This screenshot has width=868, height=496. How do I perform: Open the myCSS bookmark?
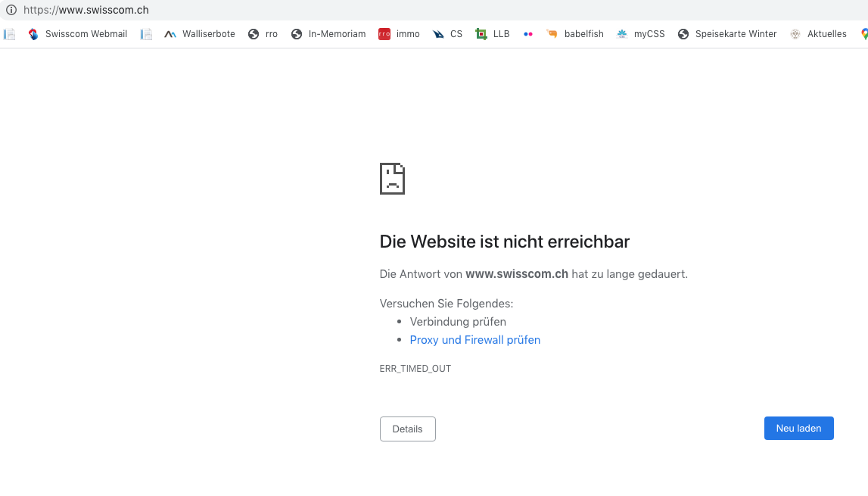pyautogui.click(x=640, y=34)
